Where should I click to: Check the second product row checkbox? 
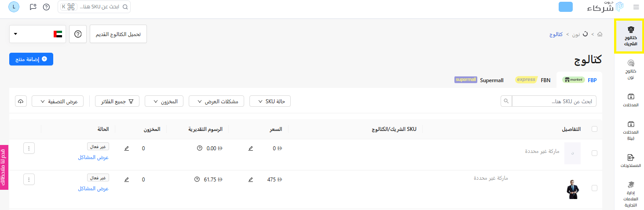coord(595,188)
